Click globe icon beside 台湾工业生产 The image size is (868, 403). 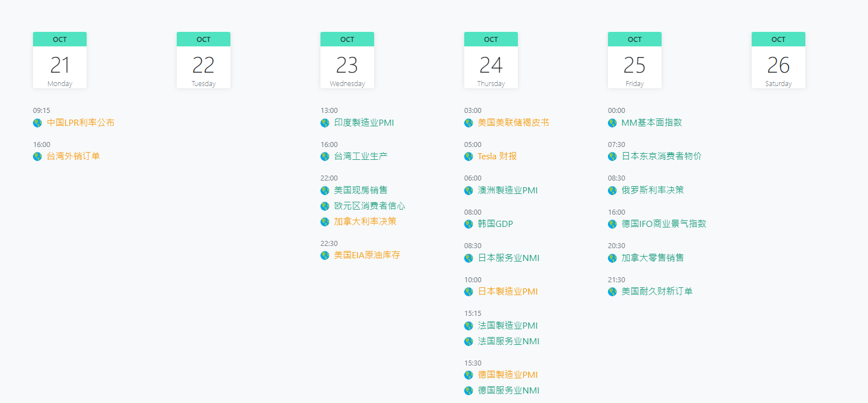coord(325,157)
